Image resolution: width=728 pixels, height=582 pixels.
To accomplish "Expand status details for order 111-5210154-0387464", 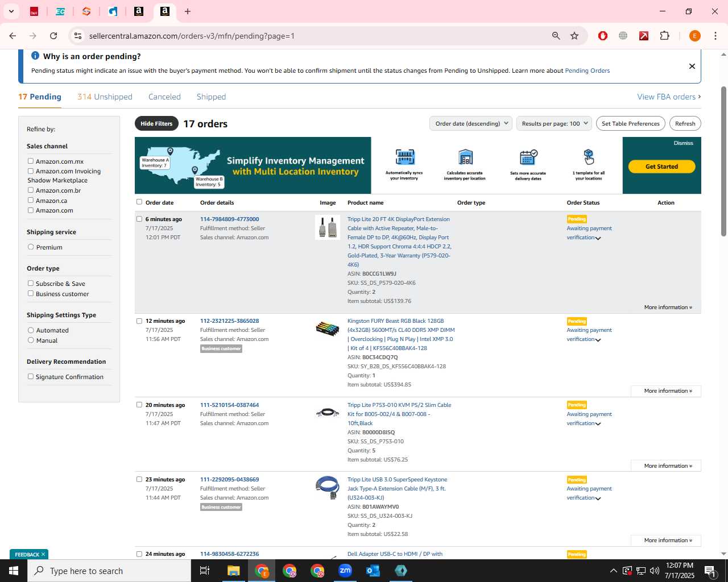I will pos(598,424).
